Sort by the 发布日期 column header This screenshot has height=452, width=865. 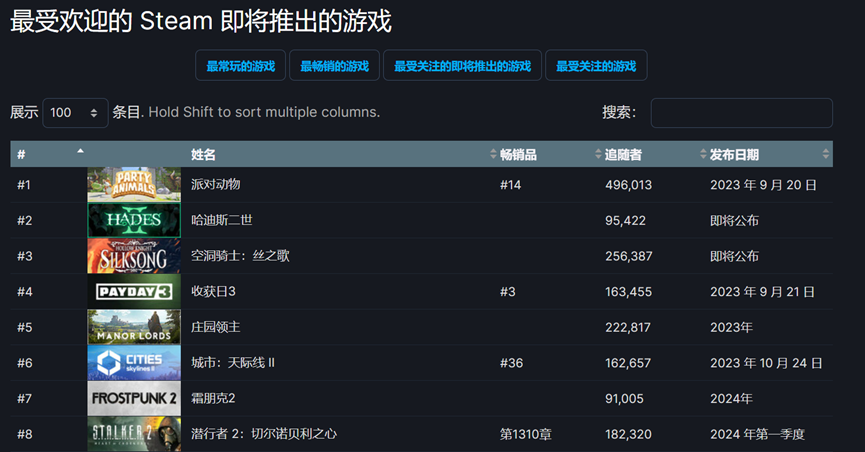point(770,154)
